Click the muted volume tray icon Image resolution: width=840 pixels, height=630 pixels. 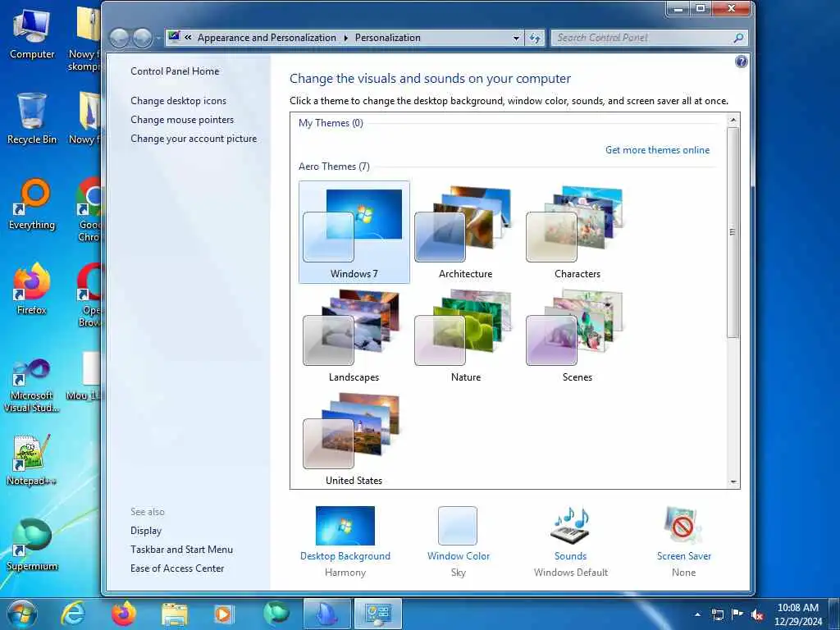click(757, 614)
